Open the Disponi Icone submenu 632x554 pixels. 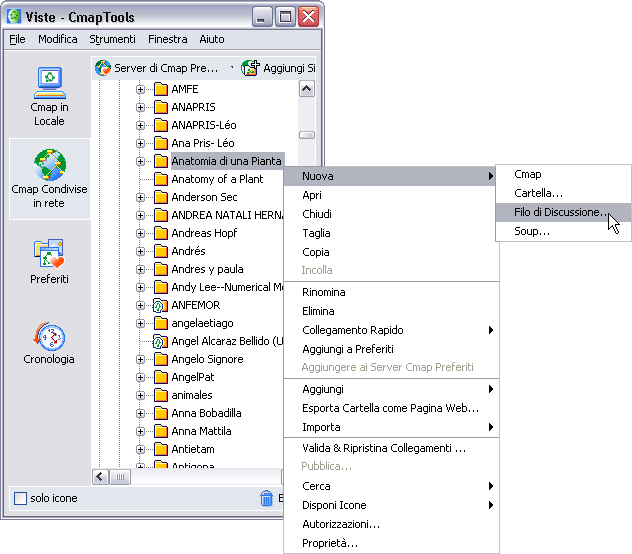coord(391,505)
